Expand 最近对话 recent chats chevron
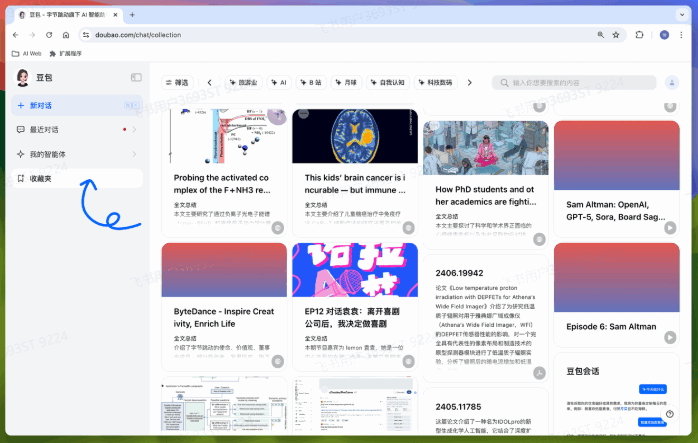 click(134, 130)
